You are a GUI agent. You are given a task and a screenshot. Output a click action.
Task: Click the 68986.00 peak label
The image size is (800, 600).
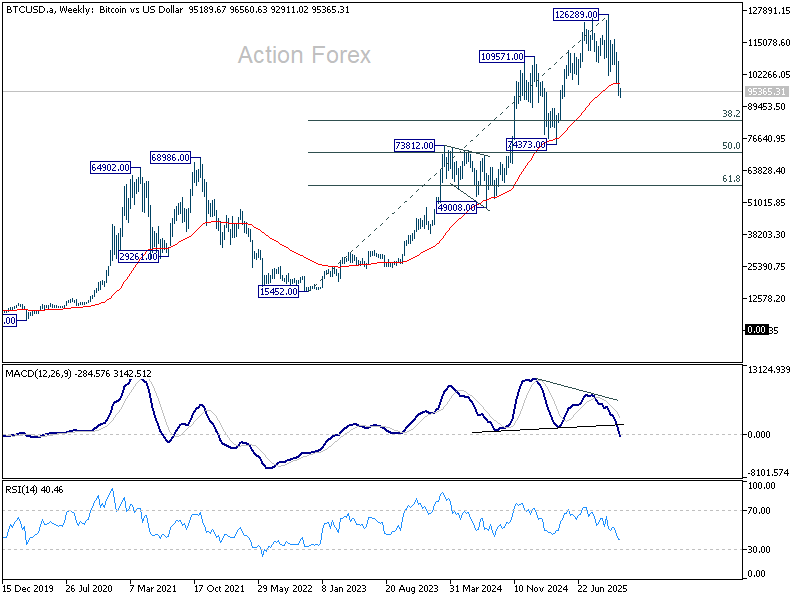click(x=170, y=158)
